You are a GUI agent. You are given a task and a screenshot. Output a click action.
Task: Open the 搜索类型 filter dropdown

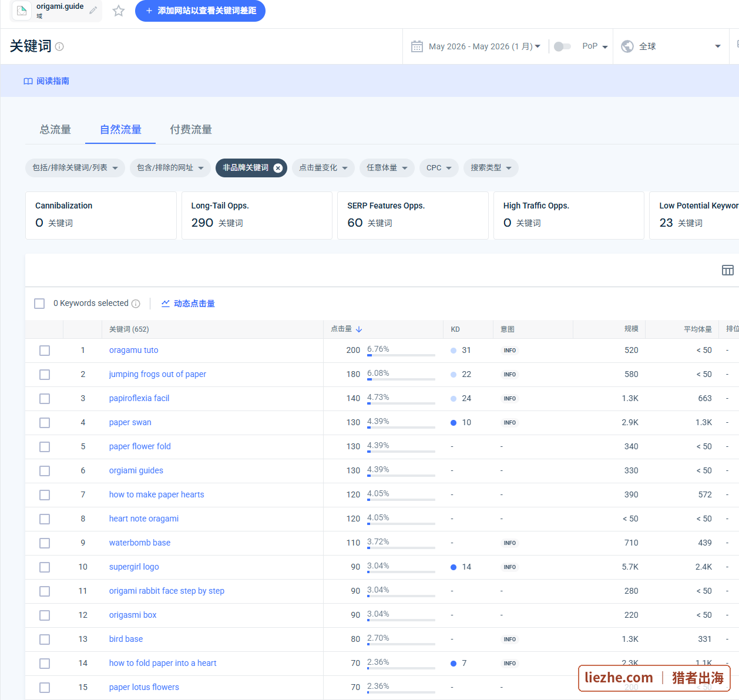tap(491, 168)
